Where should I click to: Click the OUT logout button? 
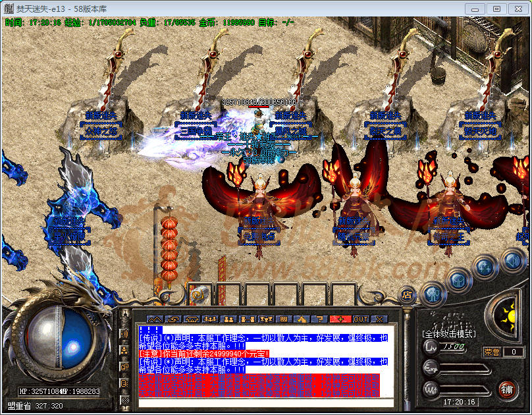pyautogui.click(x=361, y=319)
